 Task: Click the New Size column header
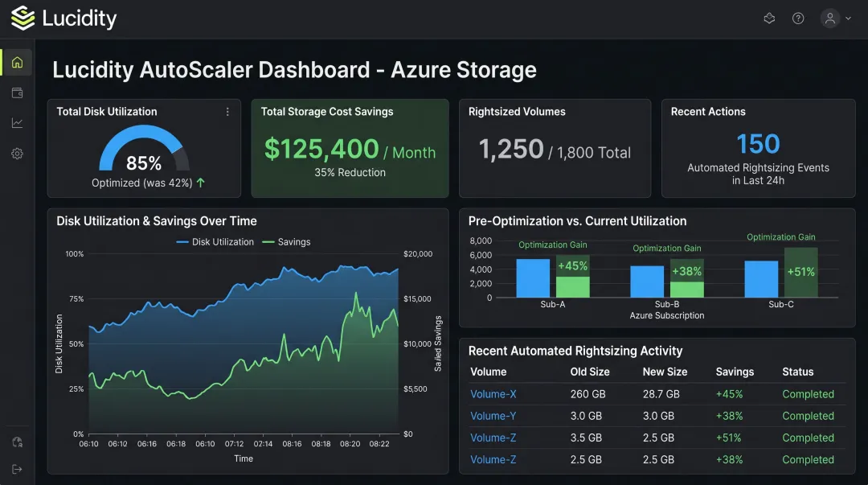[665, 372]
